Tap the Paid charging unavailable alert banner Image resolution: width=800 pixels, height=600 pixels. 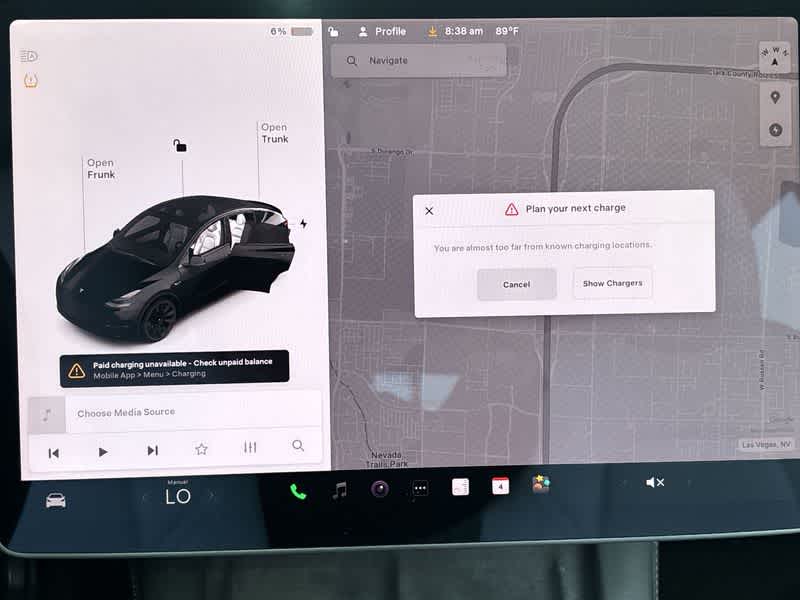174,368
